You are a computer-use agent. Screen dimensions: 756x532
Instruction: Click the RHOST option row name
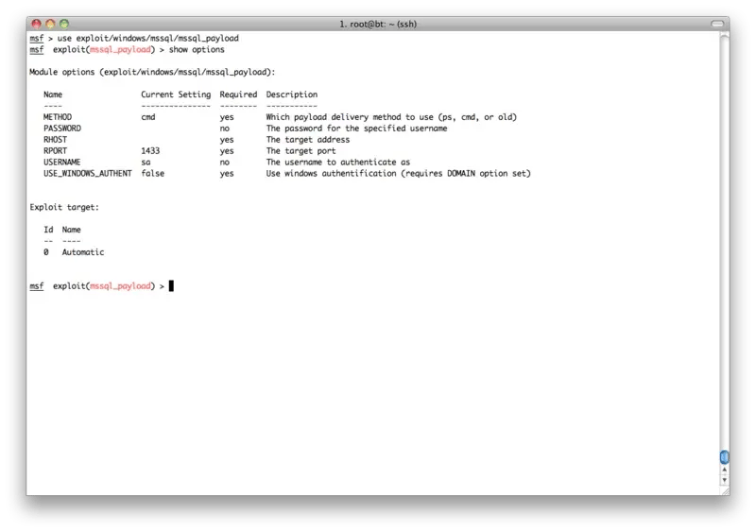click(55, 140)
